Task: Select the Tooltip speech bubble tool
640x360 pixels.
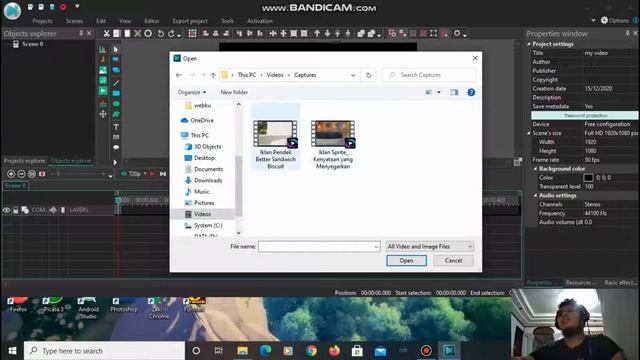Action: (116, 147)
